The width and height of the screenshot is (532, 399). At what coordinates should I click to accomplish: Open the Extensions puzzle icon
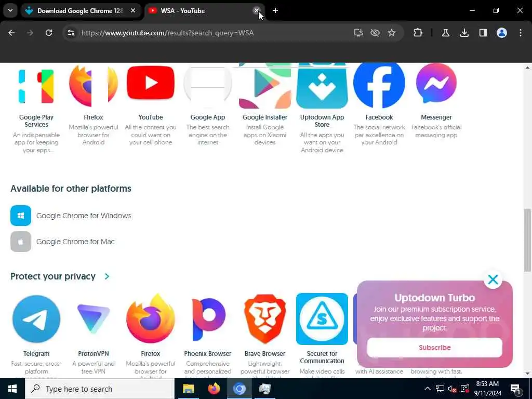418,33
